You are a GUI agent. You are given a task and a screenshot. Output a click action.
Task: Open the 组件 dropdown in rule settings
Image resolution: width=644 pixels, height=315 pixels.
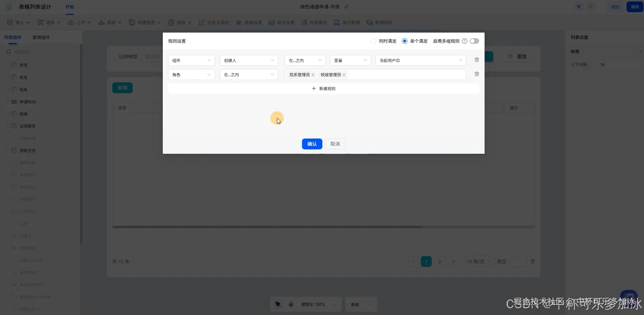click(x=191, y=60)
